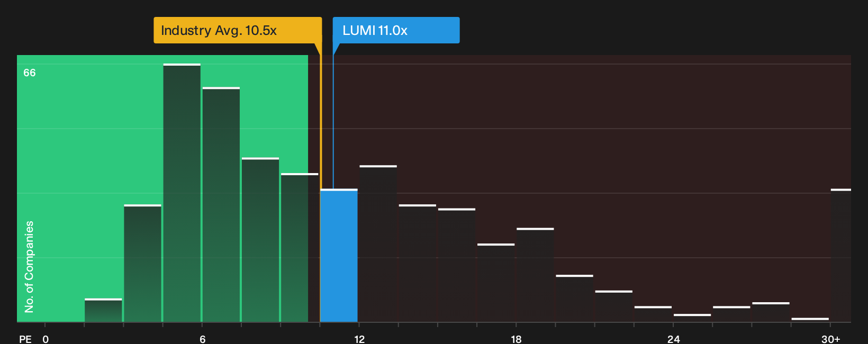Click the bar just right of the LUMI bar
The width and height of the screenshot is (868, 344).
pos(378,243)
